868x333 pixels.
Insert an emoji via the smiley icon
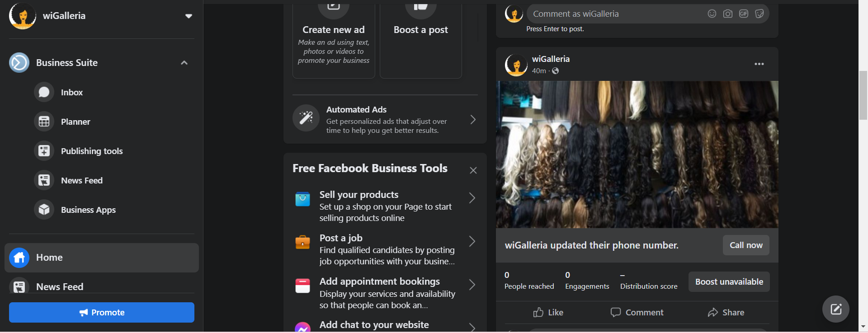tap(712, 14)
